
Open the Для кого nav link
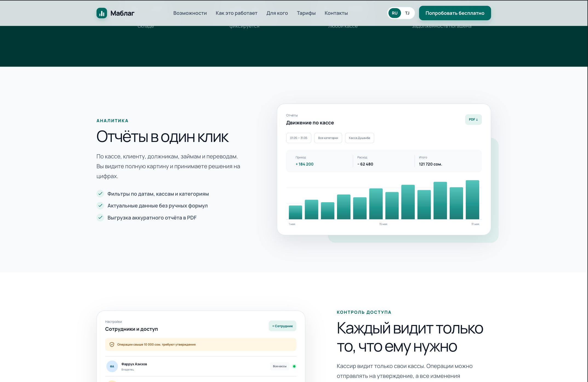click(277, 13)
